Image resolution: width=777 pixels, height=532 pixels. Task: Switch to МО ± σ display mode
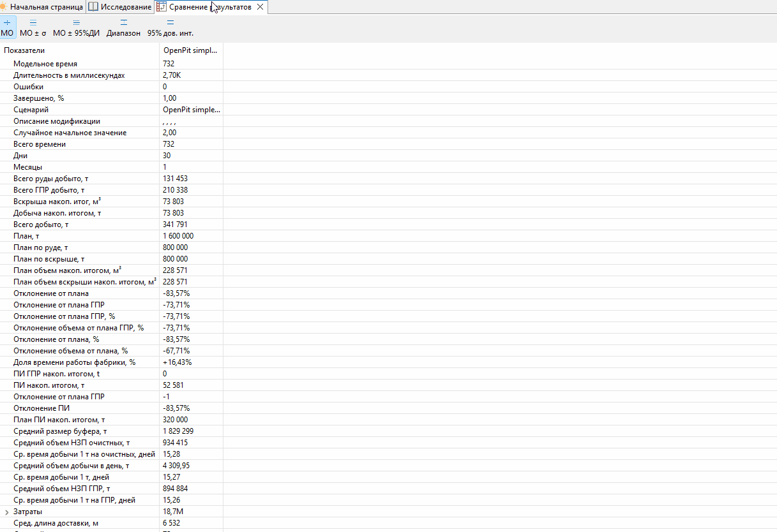(x=33, y=27)
